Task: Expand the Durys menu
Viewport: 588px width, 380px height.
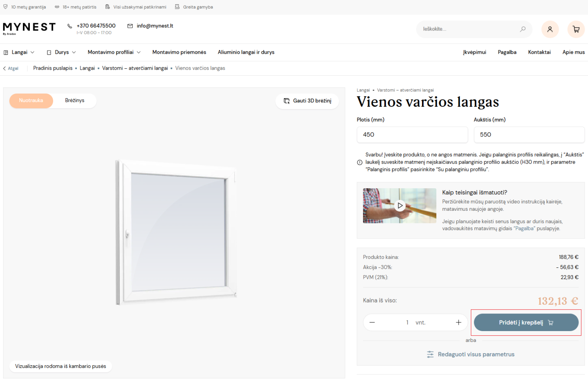Action: point(62,52)
